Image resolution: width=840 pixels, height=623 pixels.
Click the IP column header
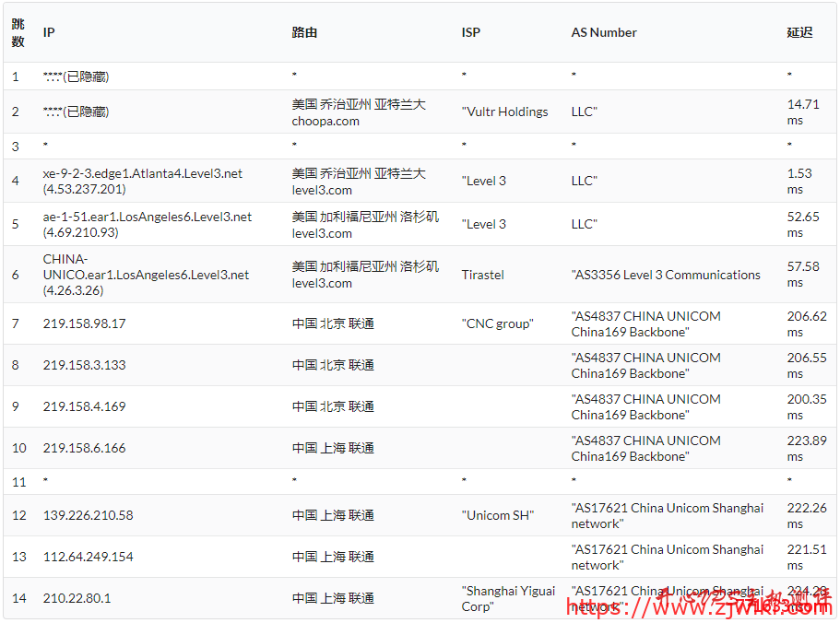click(49, 32)
